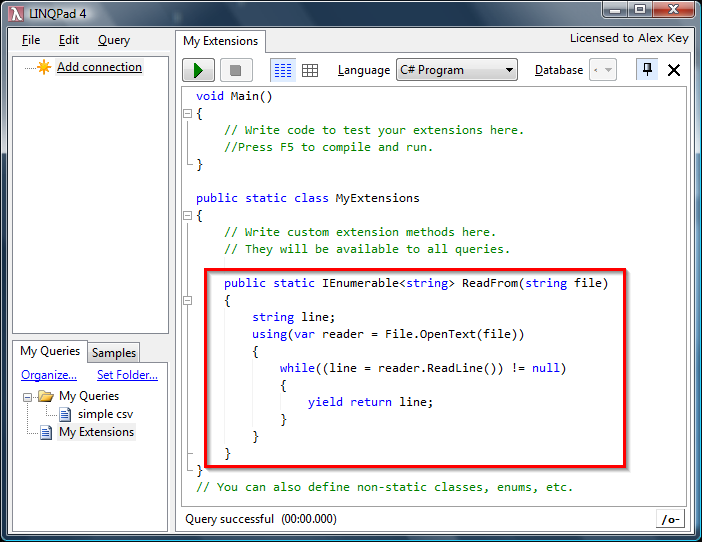Collapse the void Main() code block

(x=188, y=114)
